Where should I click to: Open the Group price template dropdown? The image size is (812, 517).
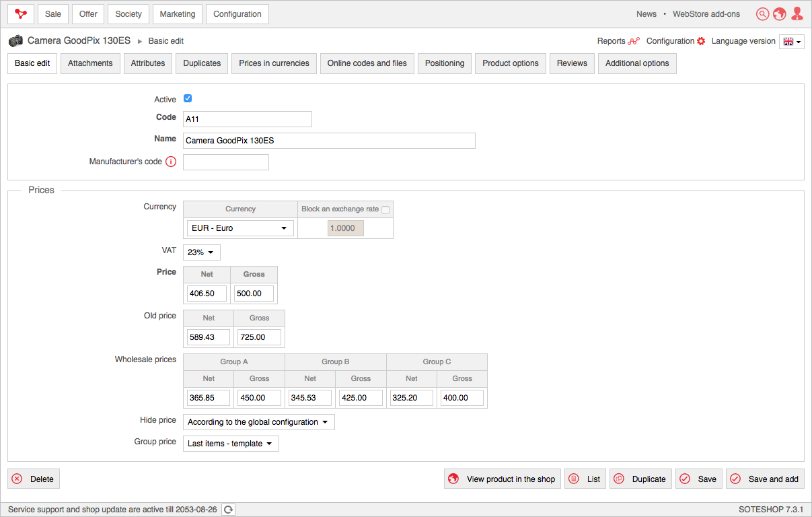pyautogui.click(x=231, y=444)
